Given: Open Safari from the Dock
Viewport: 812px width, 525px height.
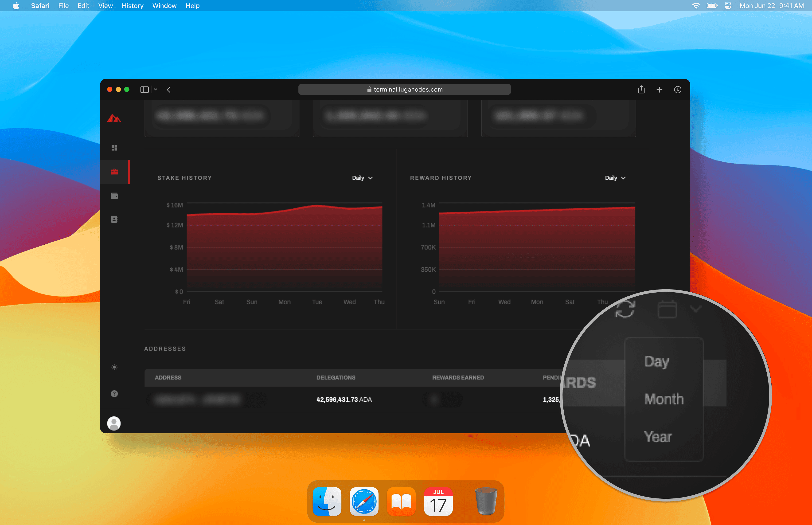Looking at the screenshot, I should click(x=364, y=501).
